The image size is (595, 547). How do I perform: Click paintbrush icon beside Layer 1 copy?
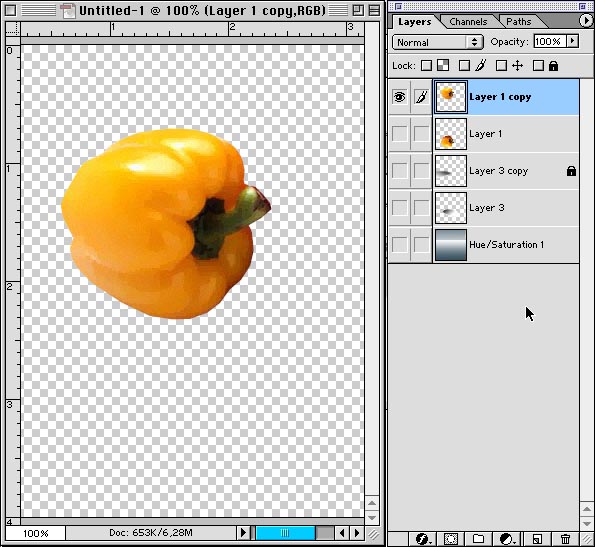pyautogui.click(x=421, y=97)
